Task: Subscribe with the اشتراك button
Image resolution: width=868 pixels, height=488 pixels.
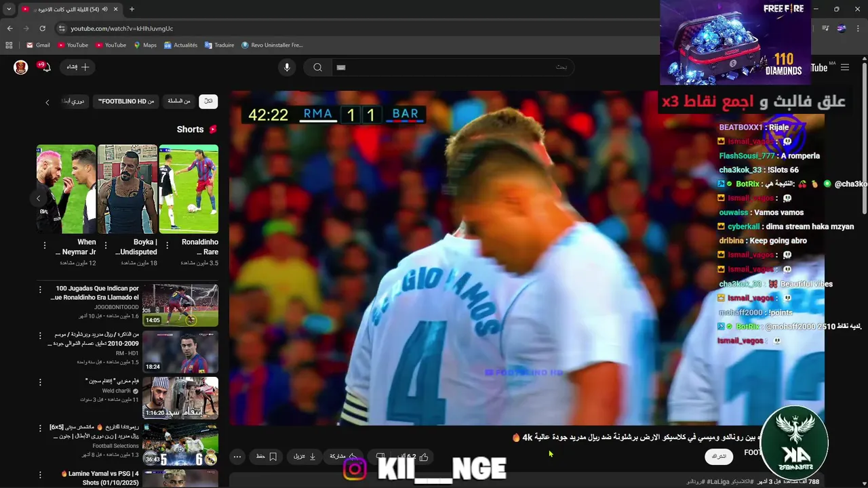Action: pos(719,457)
